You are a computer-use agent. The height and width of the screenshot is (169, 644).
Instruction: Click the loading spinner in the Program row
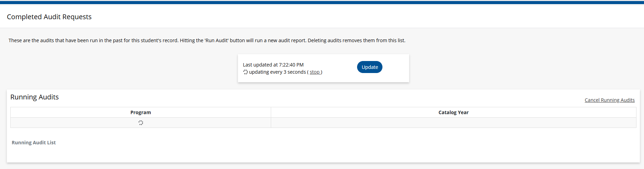click(x=141, y=123)
